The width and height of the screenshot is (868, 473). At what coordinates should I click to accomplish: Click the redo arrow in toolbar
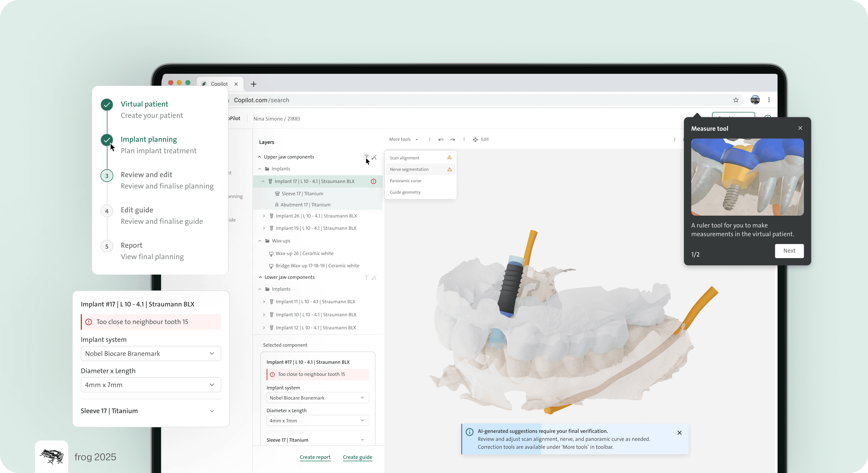452,139
